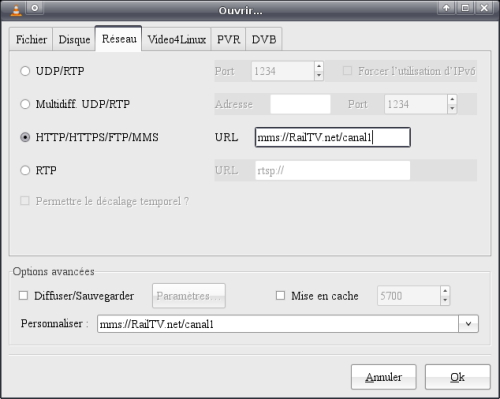Click the Annuler button
The image size is (500, 399).
(383, 377)
